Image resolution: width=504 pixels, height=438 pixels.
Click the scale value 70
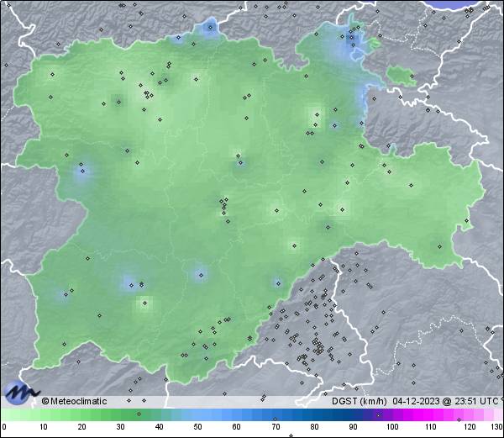(x=276, y=427)
